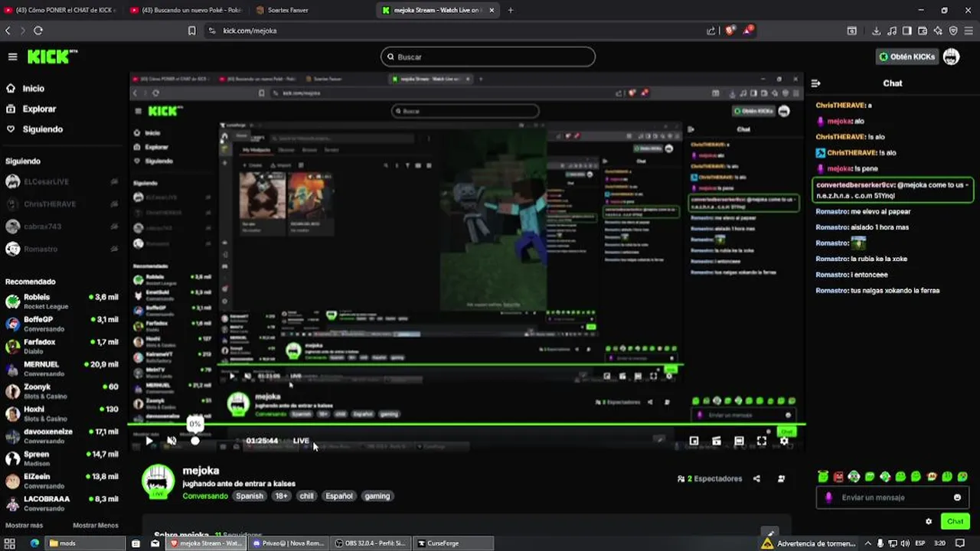Play the stream video
Screen dimensions: 980x551
tap(149, 441)
